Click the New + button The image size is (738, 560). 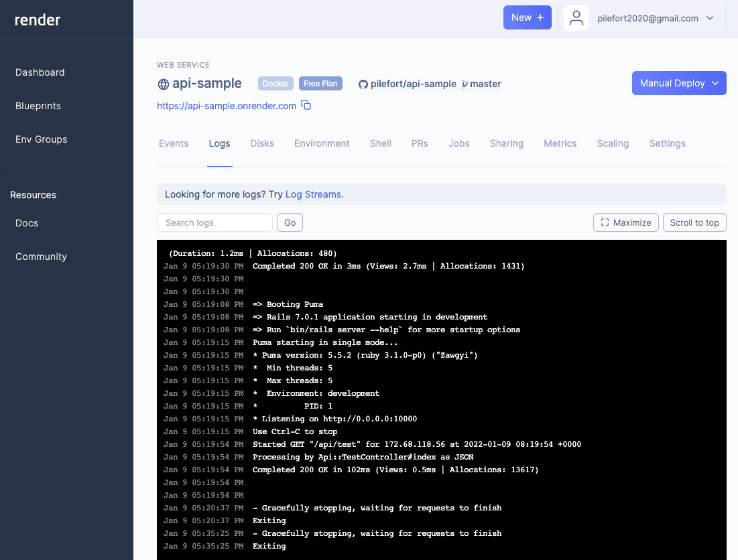527,17
